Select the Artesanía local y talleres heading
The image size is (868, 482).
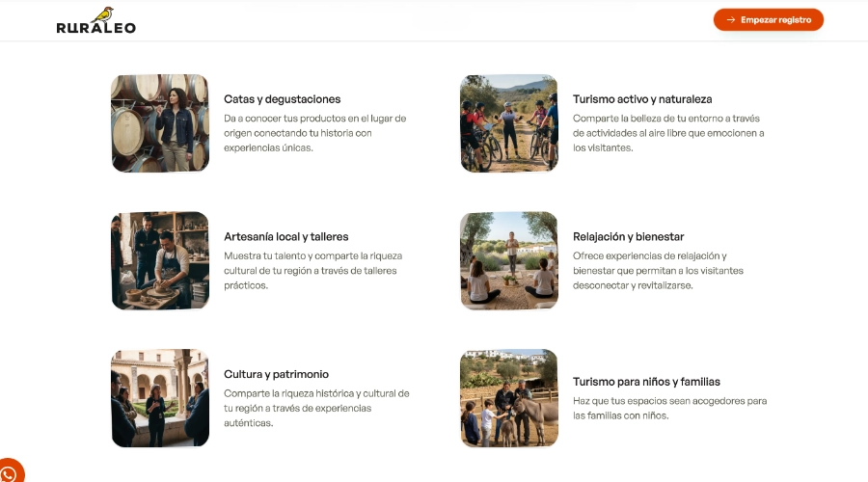(286, 237)
